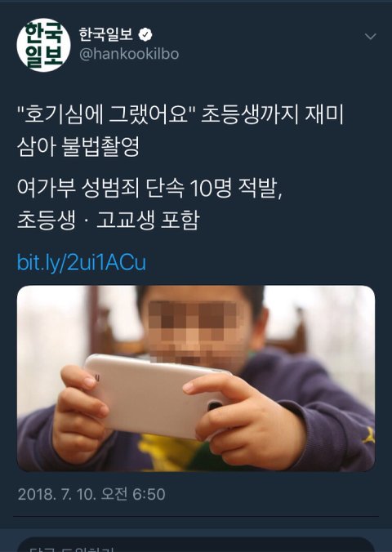Open the bit.ly/2ui1ACu link
This screenshot has width=392, height=552.
(82, 262)
